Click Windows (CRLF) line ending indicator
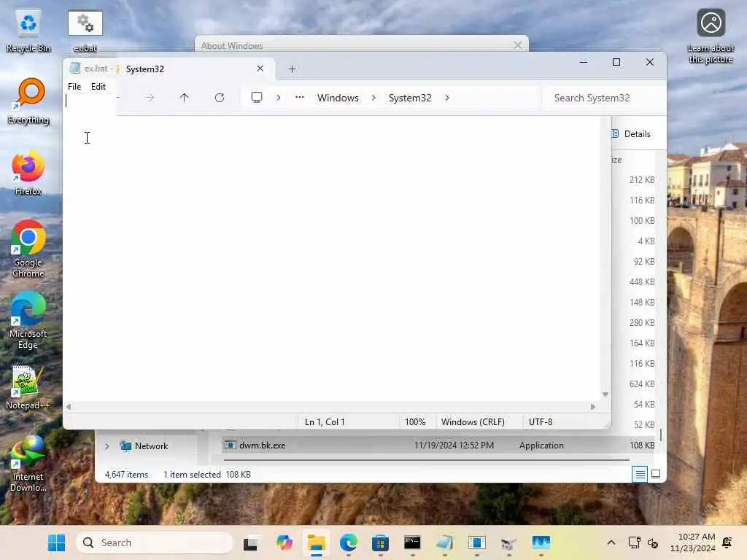The image size is (747, 560). [473, 422]
